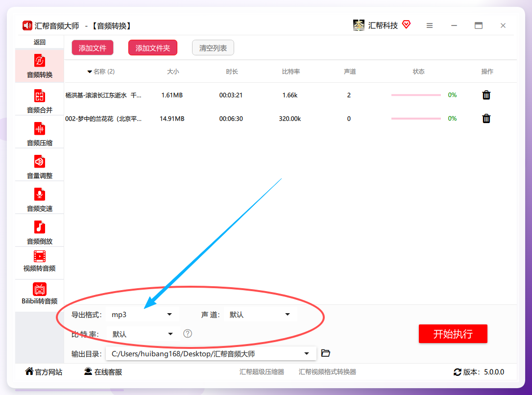This screenshot has height=395, width=532.
Task: Click the 汇帮科技 user avatar
Action: click(359, 25)
